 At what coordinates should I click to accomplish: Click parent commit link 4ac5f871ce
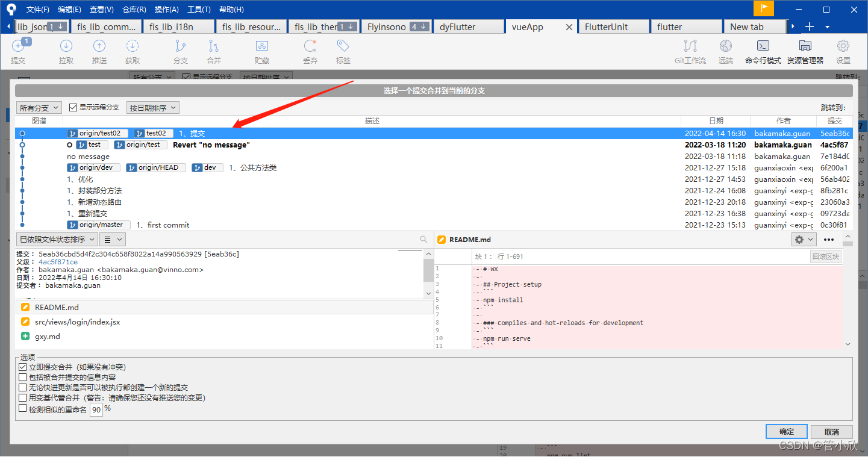tap(58, 262)
